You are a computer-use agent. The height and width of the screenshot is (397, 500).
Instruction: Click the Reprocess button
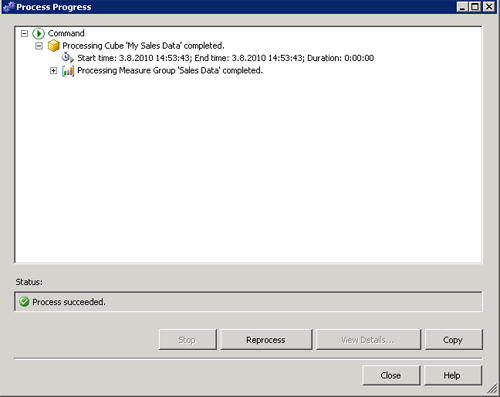tap(266, 340)
